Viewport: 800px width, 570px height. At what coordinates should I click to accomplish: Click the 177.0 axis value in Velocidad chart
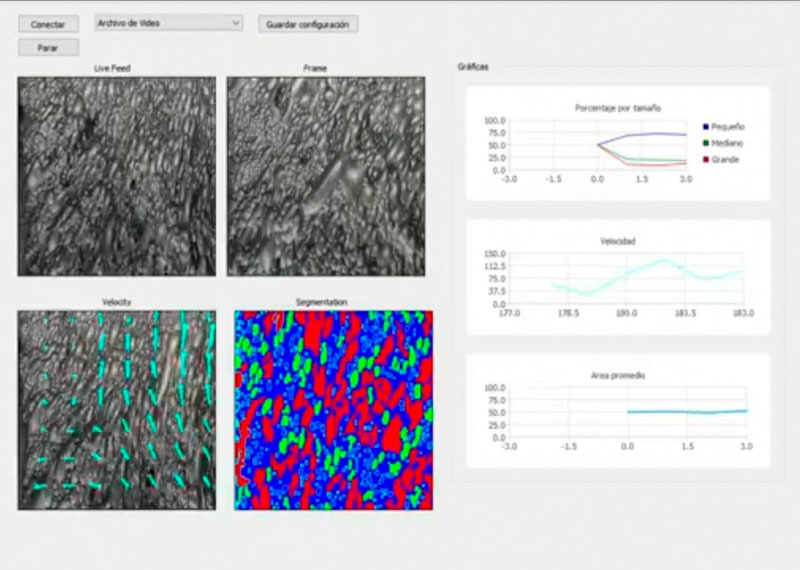[x=509, y=313]
